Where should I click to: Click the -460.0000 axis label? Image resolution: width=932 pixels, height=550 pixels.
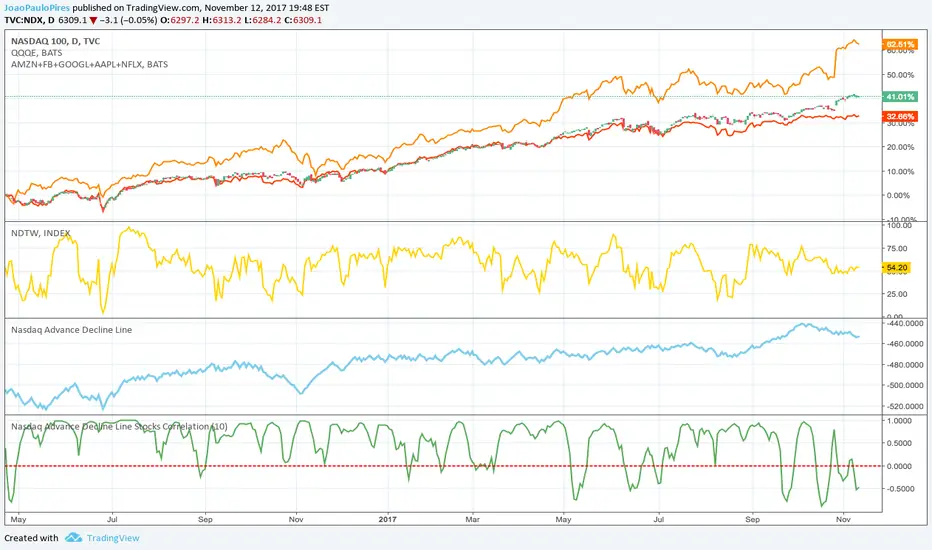[x=905, y=344]
